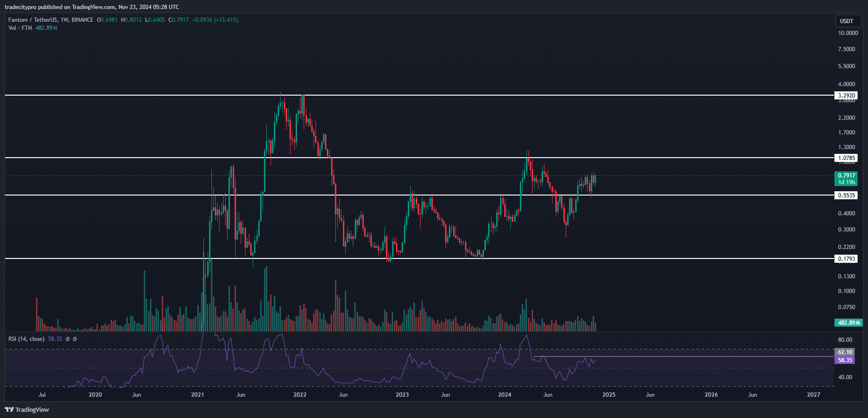
Task: Click the 0.5535 price level label
Action: [846, 195]
